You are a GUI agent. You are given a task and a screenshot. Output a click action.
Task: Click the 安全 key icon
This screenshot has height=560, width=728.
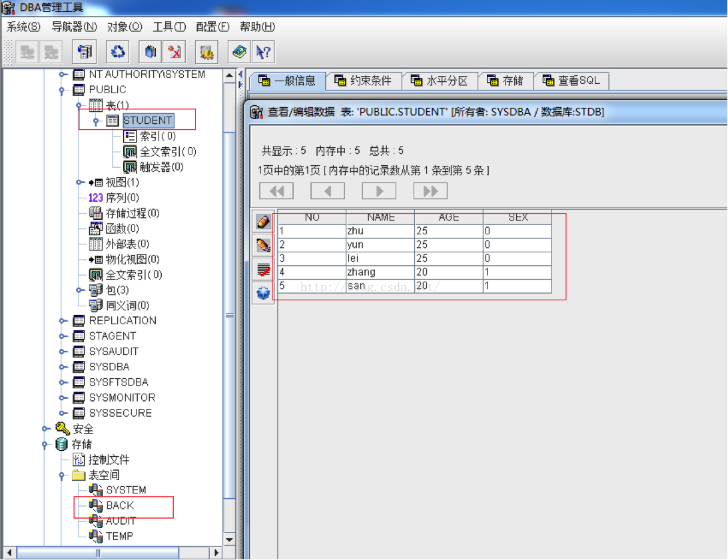click(x=62, y=428)
